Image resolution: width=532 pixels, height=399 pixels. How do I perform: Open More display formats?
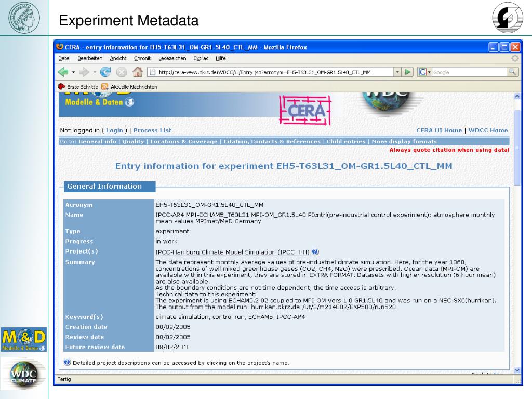[x=404, y=141]
